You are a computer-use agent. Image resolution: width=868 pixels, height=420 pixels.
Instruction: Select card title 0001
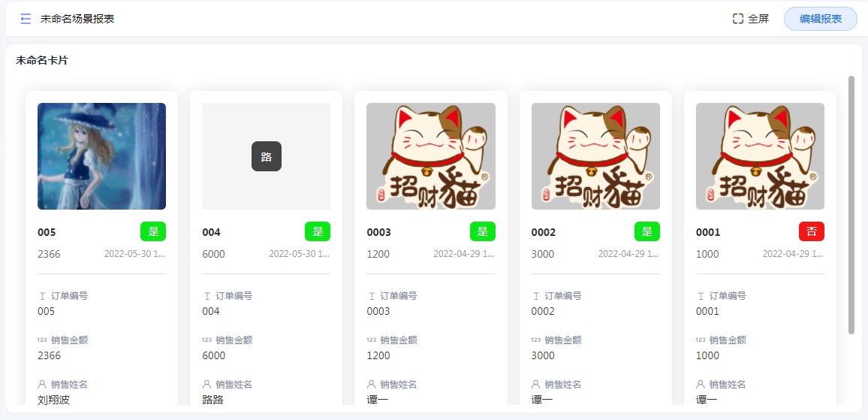click(x=708, y=232)
